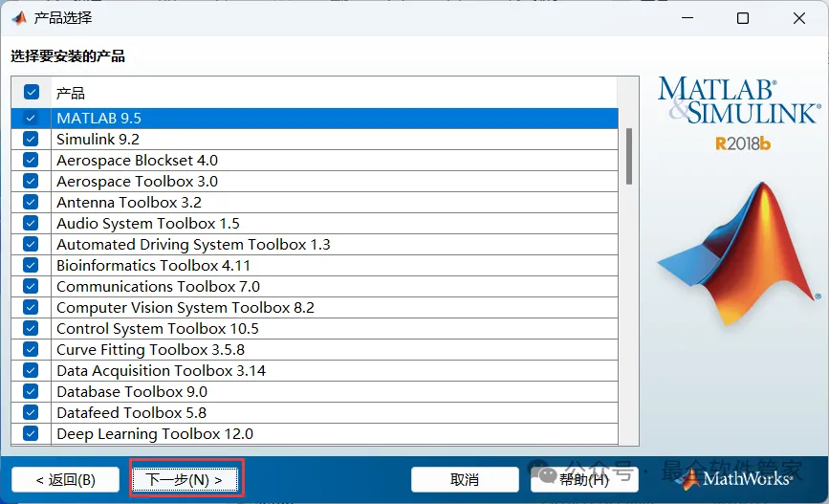Select the Data Acquisition Toolbox 3.14 text
Viewport: 829px width, 504px height.
161,371
